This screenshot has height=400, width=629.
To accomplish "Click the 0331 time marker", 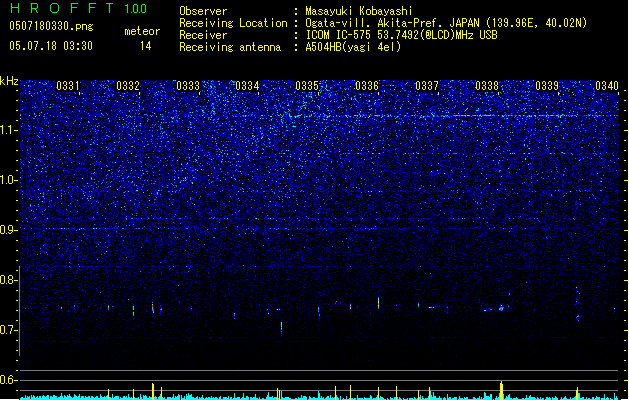I will click(67, 86).
